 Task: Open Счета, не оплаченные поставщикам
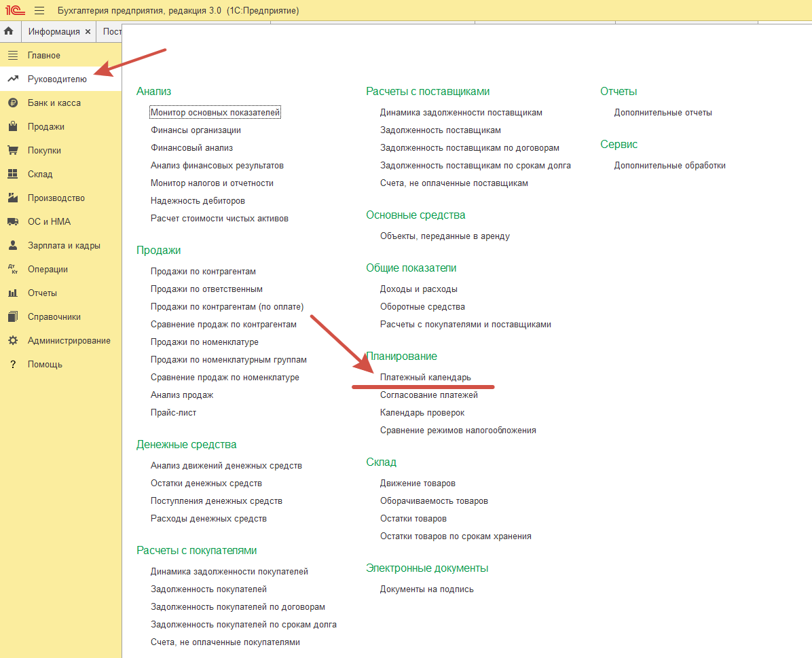(454, 183)
